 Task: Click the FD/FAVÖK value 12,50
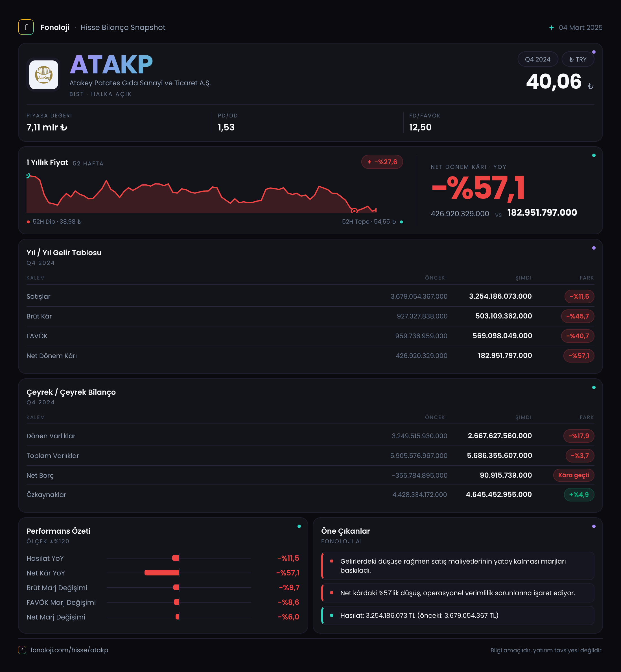pos(420,127)
